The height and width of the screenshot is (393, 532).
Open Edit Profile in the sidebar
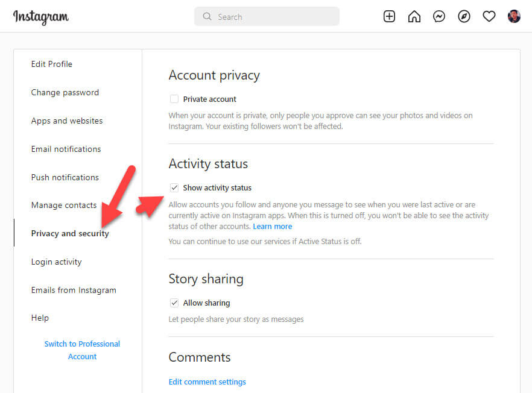52,64
